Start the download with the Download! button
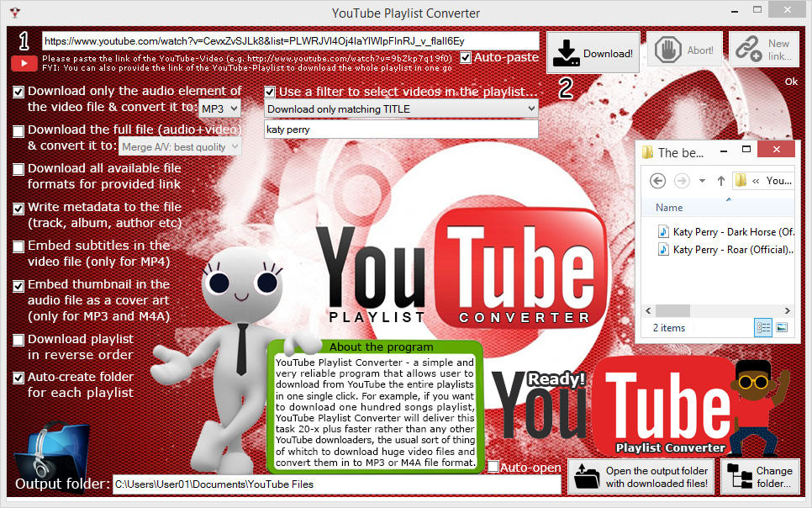This screenshot has height=508, width=812. (593, 52)
